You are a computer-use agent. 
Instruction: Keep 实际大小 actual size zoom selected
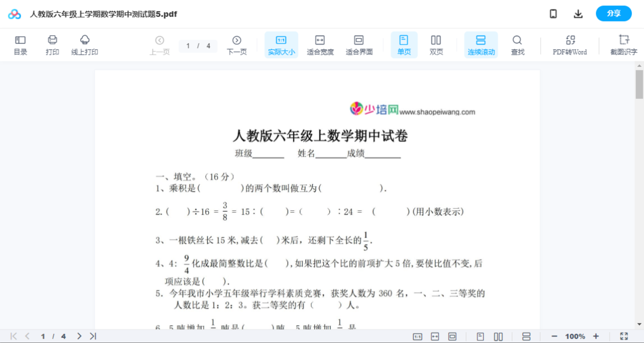pyautogui.click(x=281, y=45)
